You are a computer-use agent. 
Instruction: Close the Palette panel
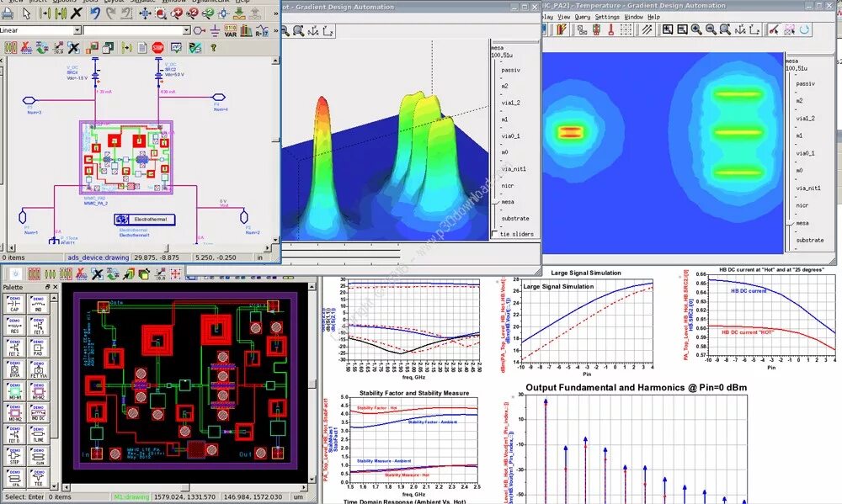point(55,287)
